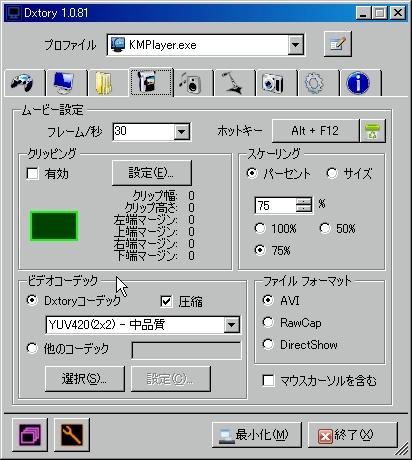Click the orange wrench tool icon
The width and height of the screenshot is (412, 460).
coord(72,435)
